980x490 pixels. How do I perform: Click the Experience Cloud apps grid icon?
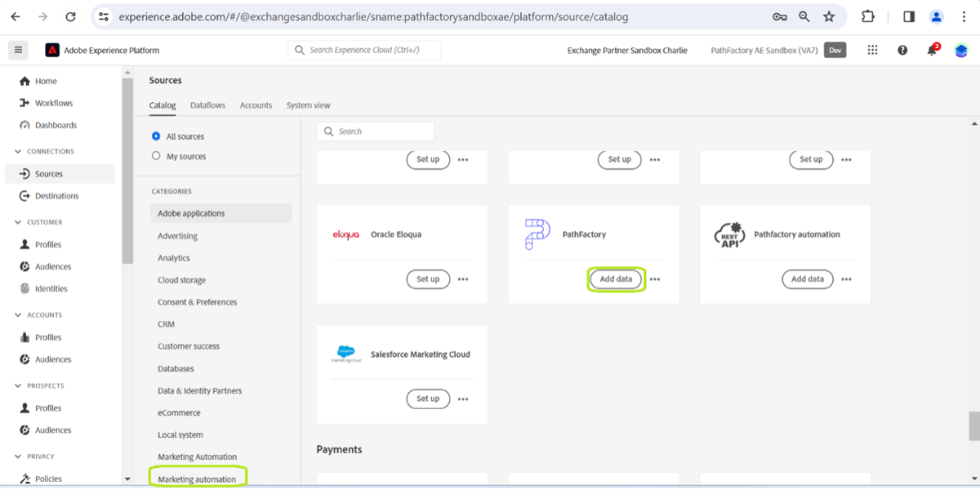872,50
